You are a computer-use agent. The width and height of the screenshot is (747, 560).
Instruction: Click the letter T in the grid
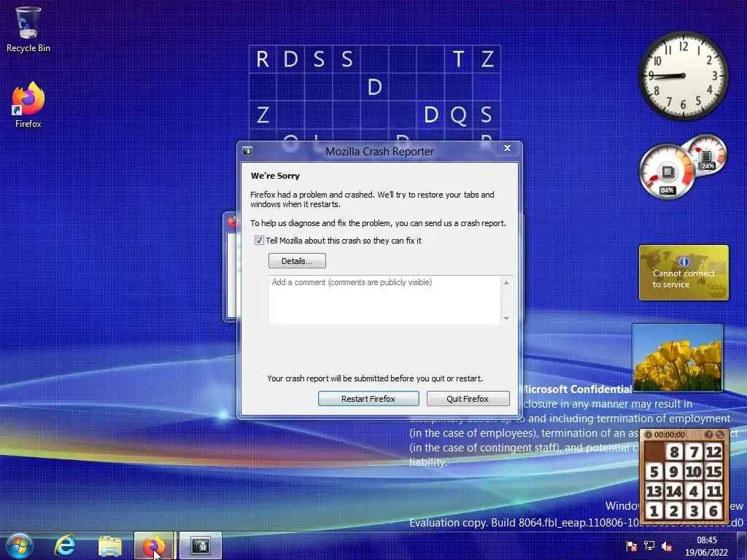coord(458,60)
